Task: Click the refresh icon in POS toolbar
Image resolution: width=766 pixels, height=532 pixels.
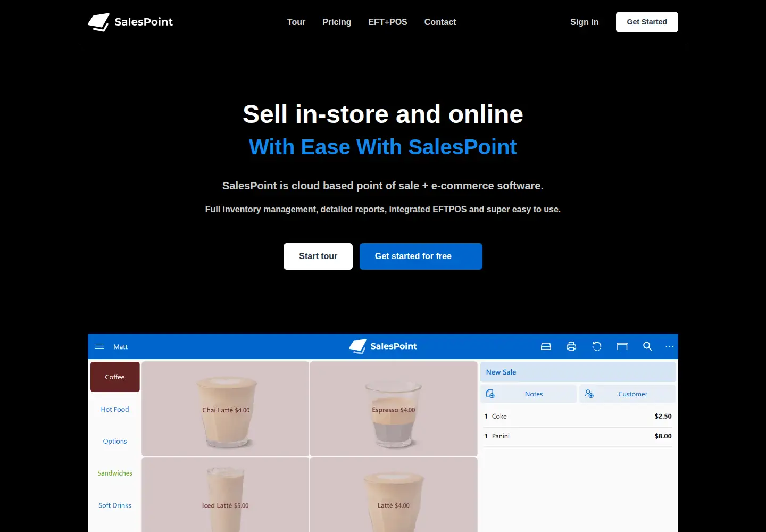Action: [x=597, y=346]
